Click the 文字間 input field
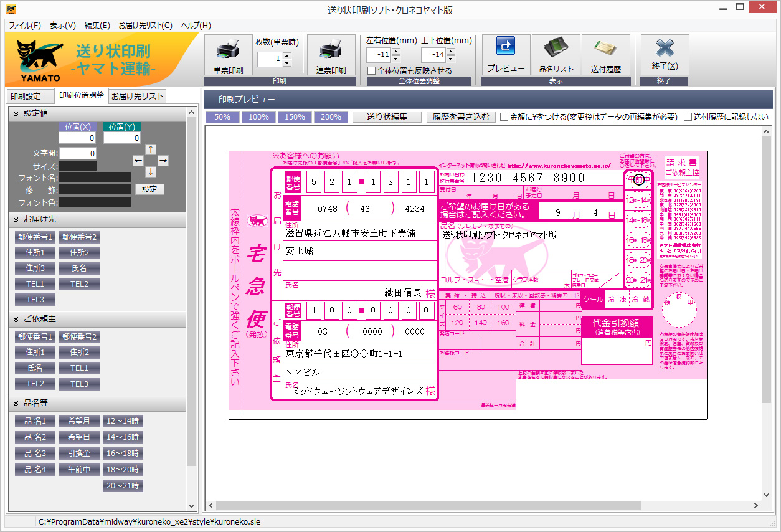The width and height of the screenshot is (781, 532). [78, 153]
